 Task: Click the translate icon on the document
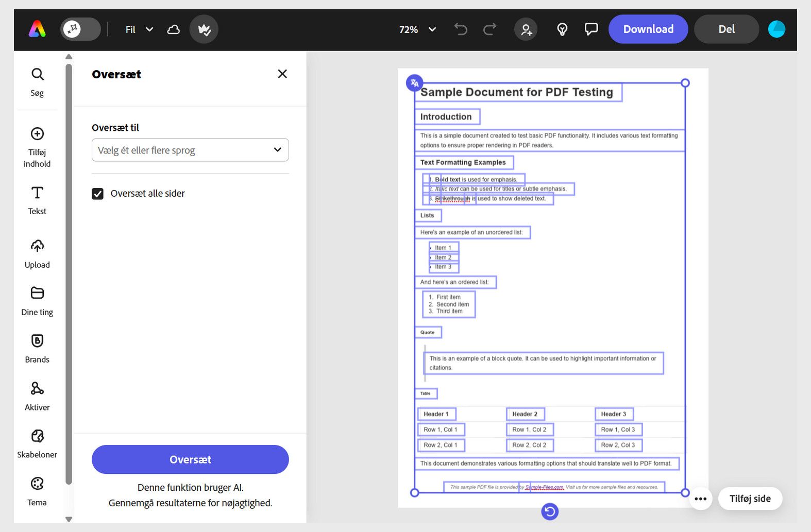coord(414,82)
